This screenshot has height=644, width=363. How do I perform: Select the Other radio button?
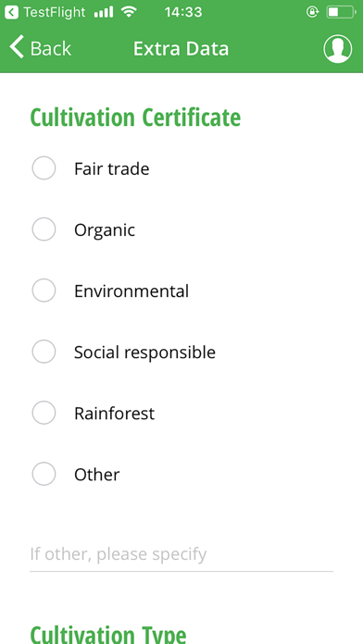click(44, 474)
